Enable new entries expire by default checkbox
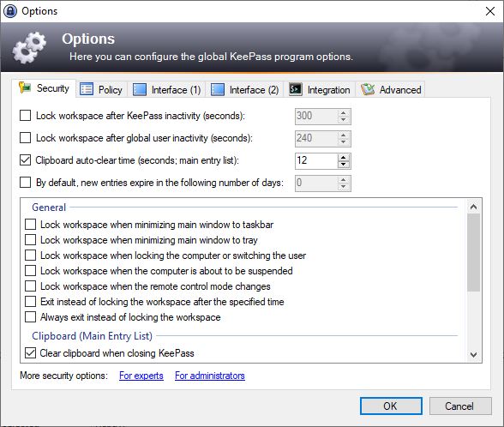 (x=26, y=183)
